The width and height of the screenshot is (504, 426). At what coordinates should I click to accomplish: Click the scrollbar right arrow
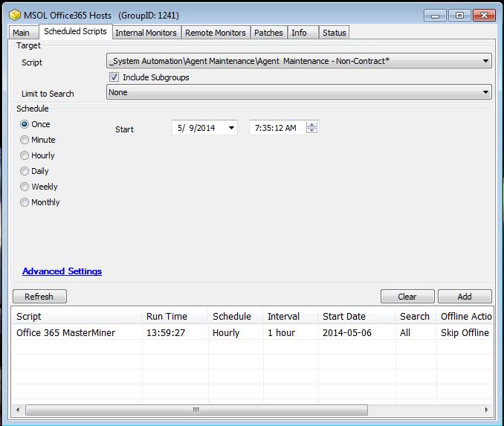point(486,410)
